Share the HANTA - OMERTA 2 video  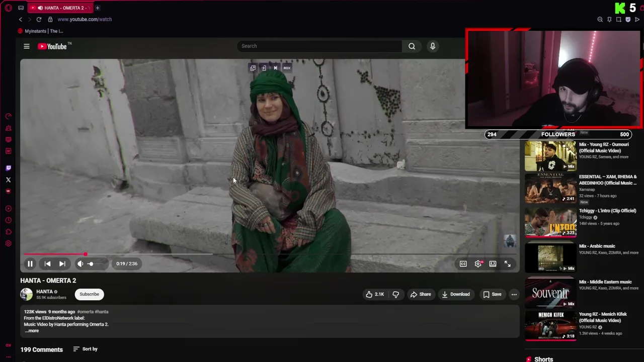click(x=420, y=295)
